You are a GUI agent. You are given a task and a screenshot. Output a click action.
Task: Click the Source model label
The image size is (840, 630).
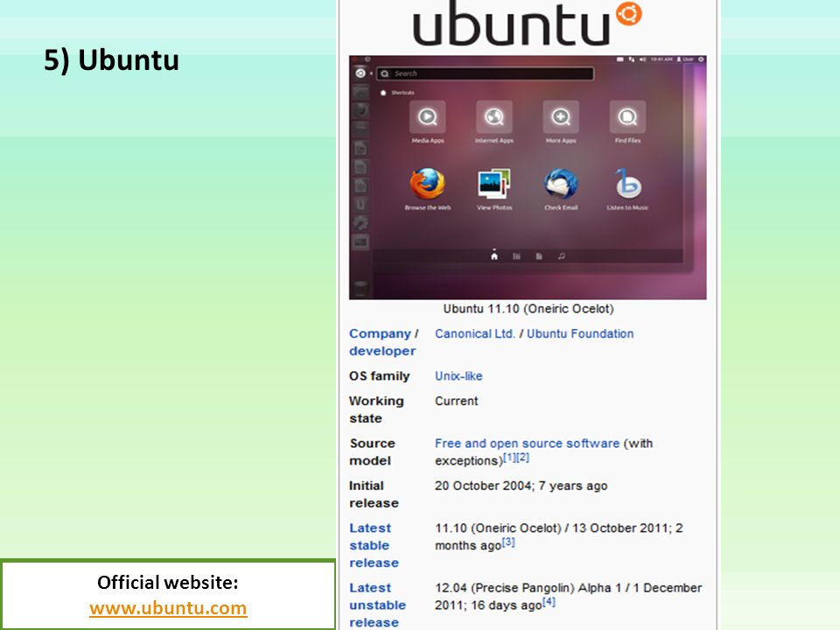pyautogui.click(x=373, y=452)
